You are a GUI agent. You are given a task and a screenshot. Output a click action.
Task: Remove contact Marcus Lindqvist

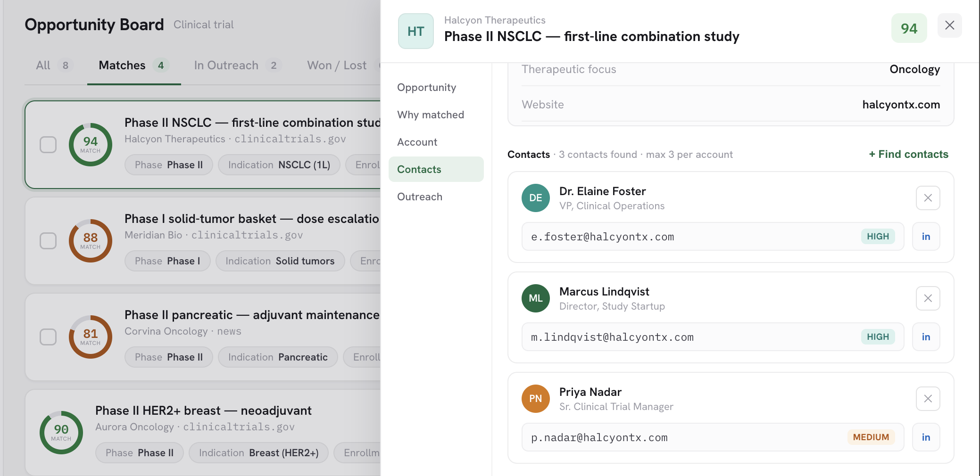coord(928,298)
